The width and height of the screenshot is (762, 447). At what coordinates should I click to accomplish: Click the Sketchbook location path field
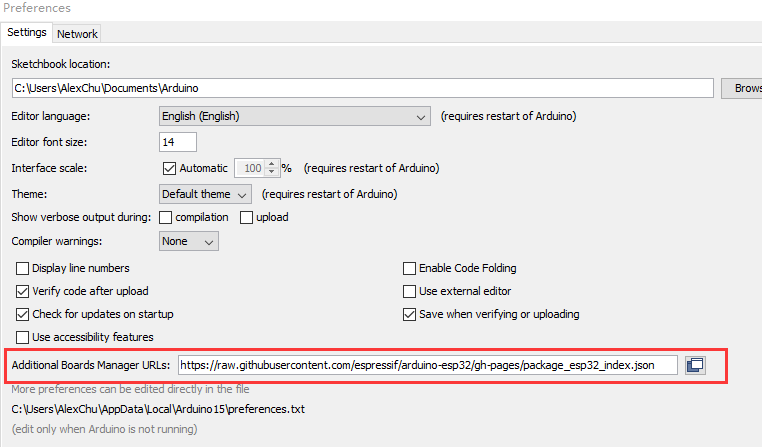point(363,88)
